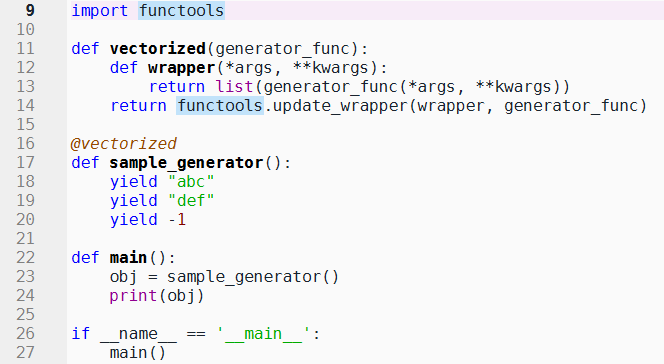Click the print(obj) statement
Image resolution: width=664 pixels, height=364 pixels.
click(x=157, y=296)
